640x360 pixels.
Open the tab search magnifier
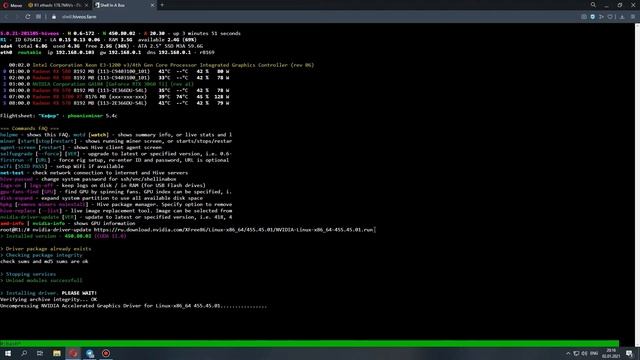pyautogui.click(x=593, y=5)
